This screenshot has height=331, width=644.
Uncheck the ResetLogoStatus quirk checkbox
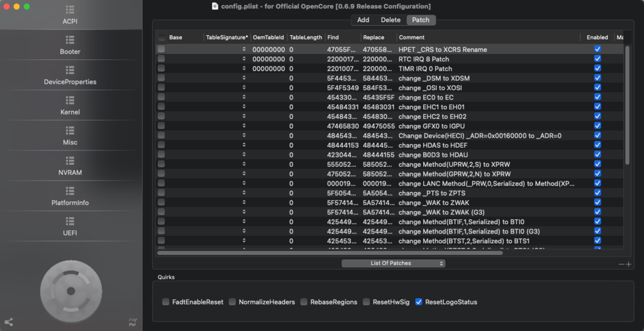coord(418,302)
